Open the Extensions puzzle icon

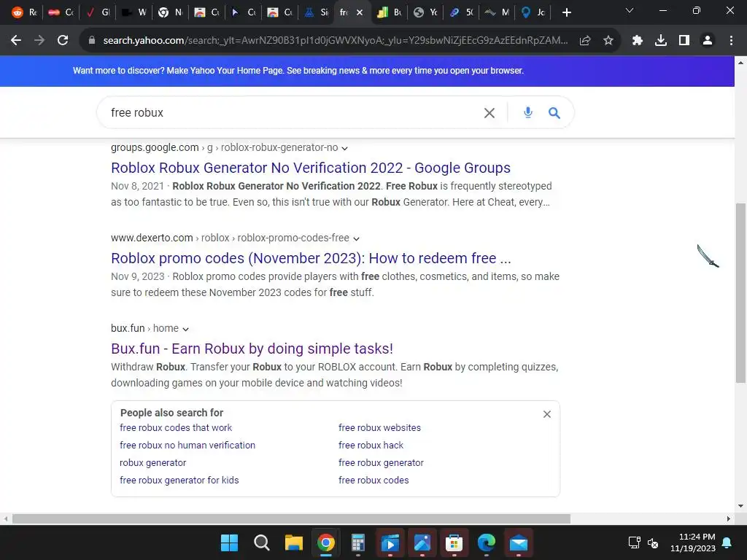[x=638, y=41]
